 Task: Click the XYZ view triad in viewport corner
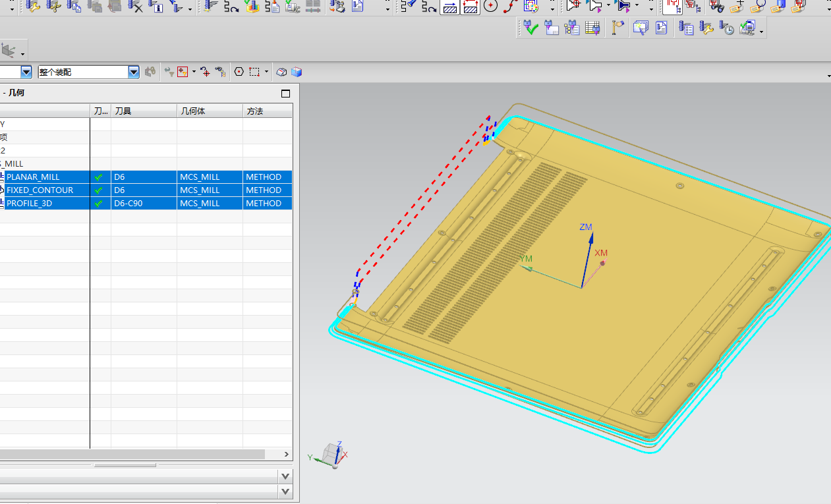coord(330,454)
